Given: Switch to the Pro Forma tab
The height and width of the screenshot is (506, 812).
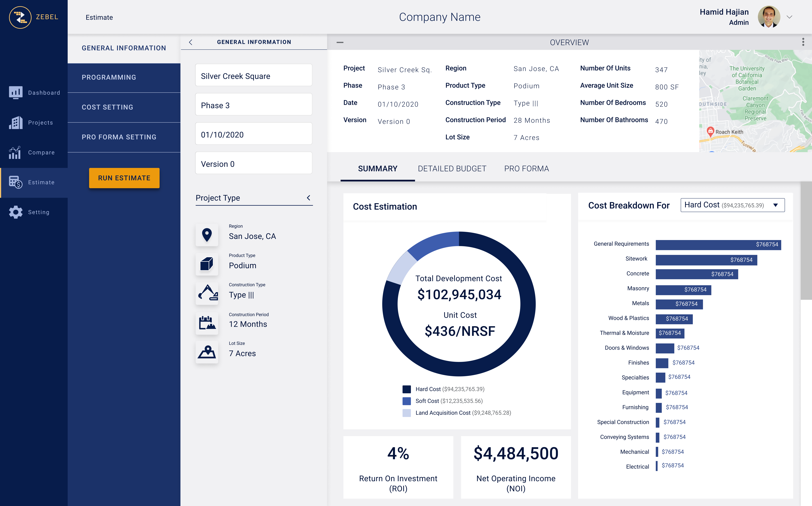Looking at the screenshot, I should click(526, 169).
